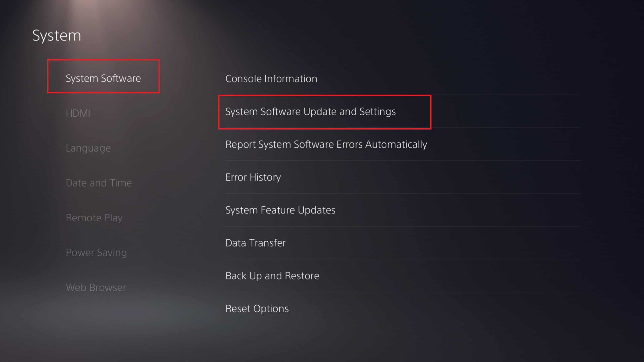Viewport: 644px width, 362px height.
Task: View Error History
Action: click(253, 177)
